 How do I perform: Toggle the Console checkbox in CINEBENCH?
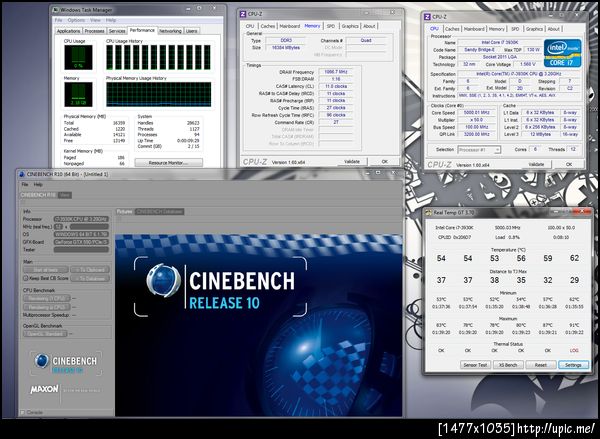23,413
